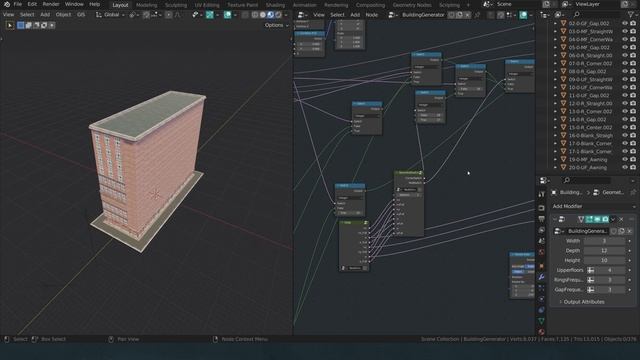The height and width of the screenshot is (360, 640).
Task: Click the Blender logo icon
Action: [x=7, y=4]
